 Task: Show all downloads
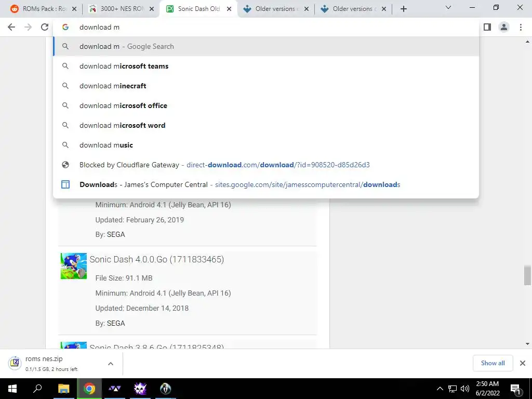(493, 363)
